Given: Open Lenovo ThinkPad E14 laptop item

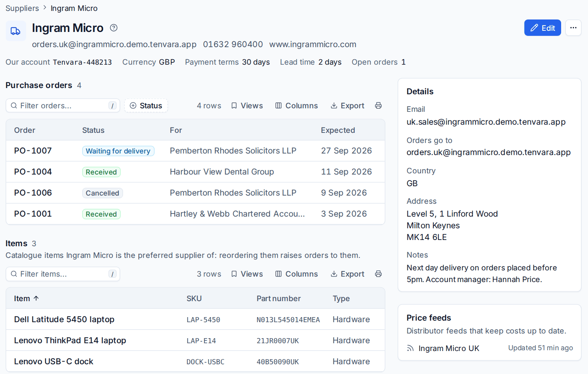Looking at the screenshot, I should 70,340.
